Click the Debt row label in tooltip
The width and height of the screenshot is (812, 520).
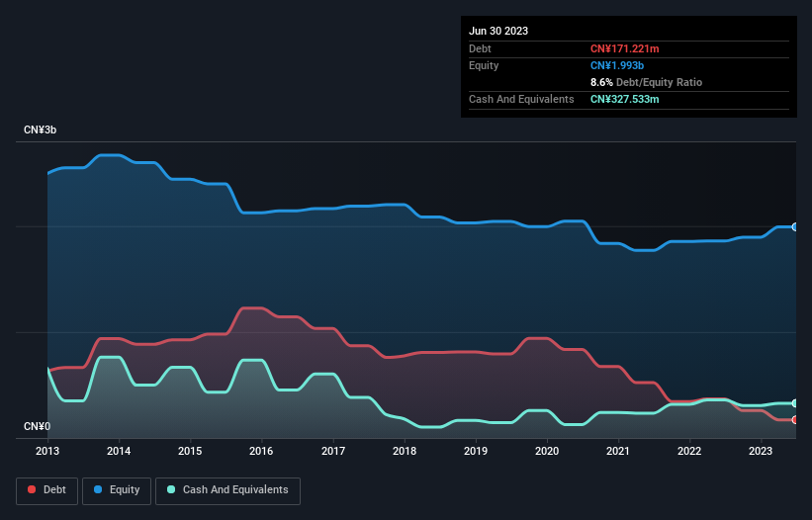pyautogui.click(x=480, y=48)
